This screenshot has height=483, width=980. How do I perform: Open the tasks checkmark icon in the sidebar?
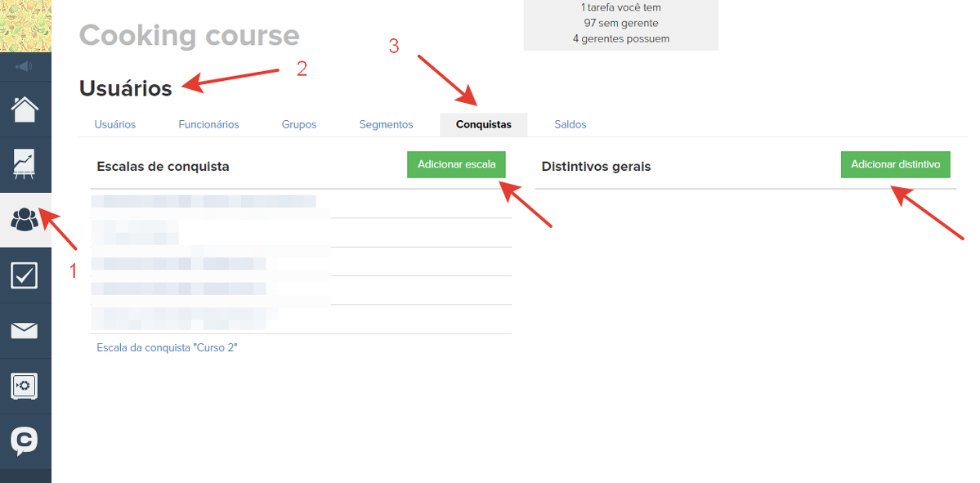(x=25, y=275)
